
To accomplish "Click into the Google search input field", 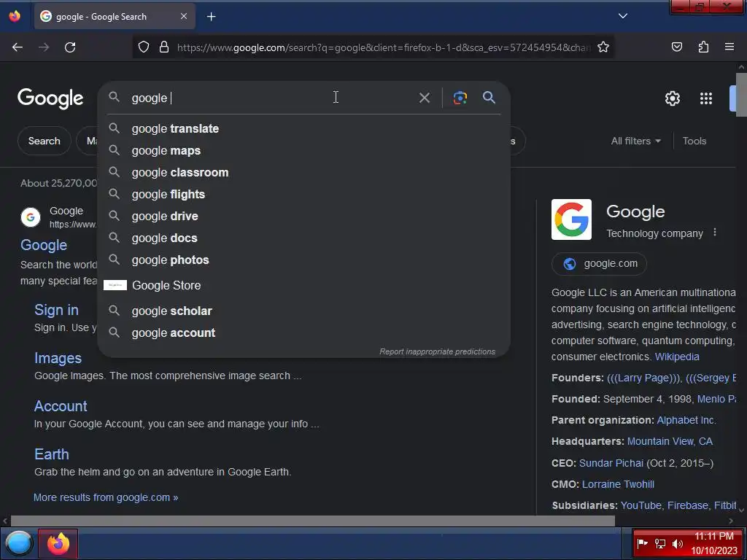I will click(x=271, y=98).
